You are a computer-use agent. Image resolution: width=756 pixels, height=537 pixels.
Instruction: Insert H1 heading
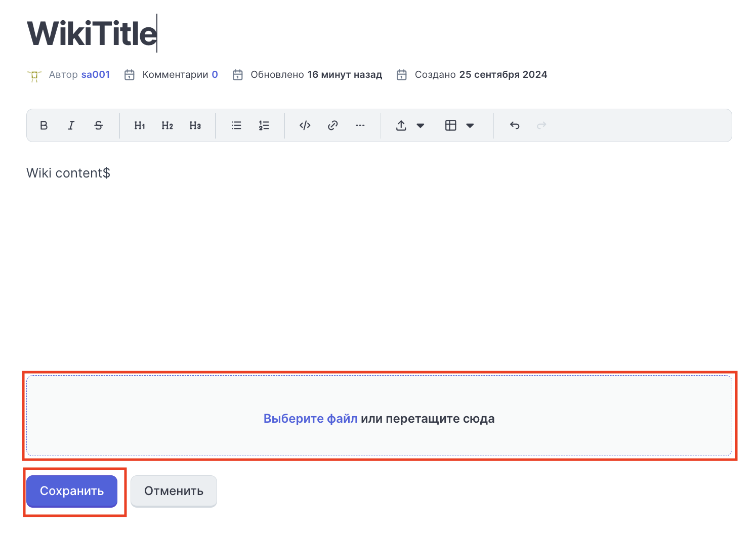pyautogui.click(x=140, y=125)
